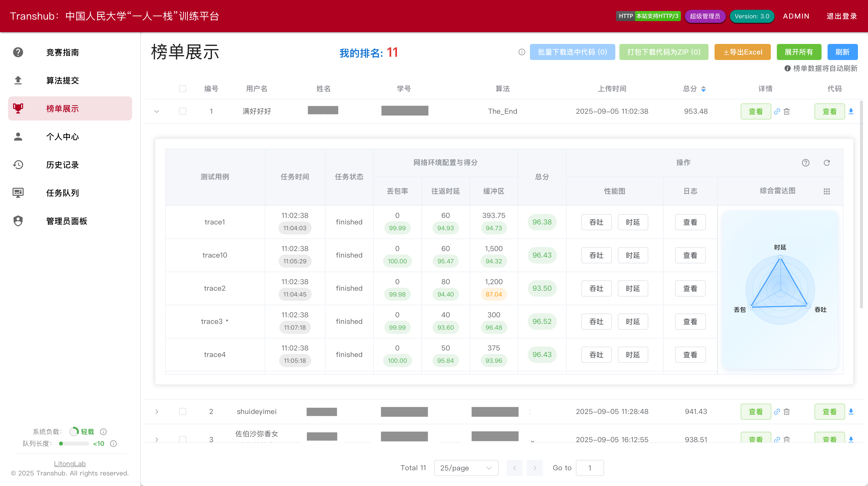Delete 满好好好's submission with the trash icon
Viewport: 868px width, 486px height.
coord(786,111)
